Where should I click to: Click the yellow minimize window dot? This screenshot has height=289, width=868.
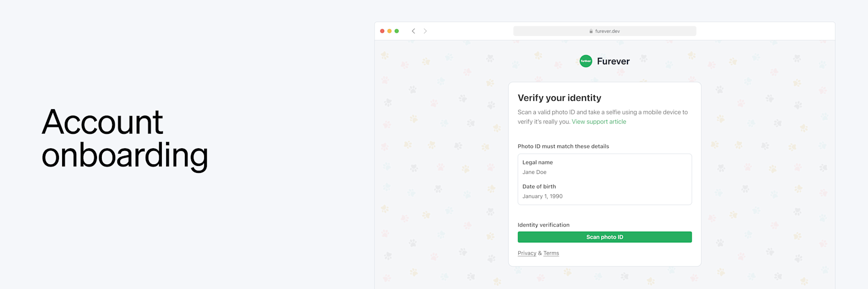click(x=390, y=31)
